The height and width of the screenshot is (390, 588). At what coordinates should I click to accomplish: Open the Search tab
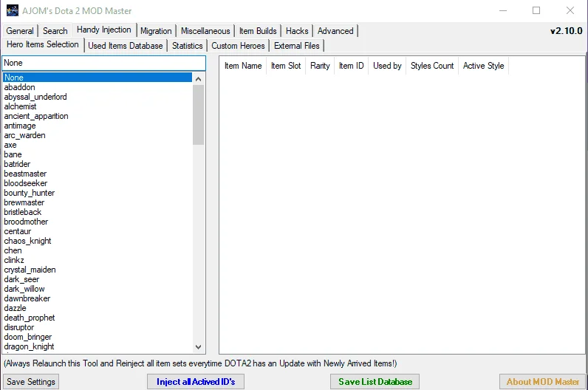[55, 31]
